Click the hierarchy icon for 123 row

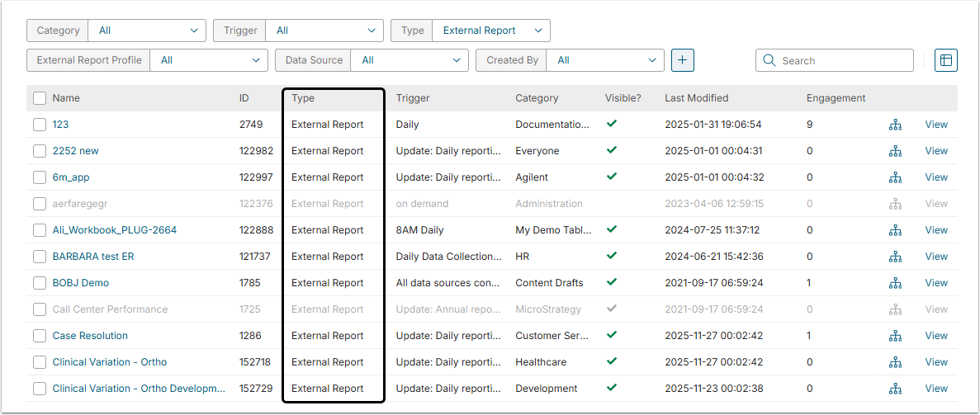tap(895, 125)
